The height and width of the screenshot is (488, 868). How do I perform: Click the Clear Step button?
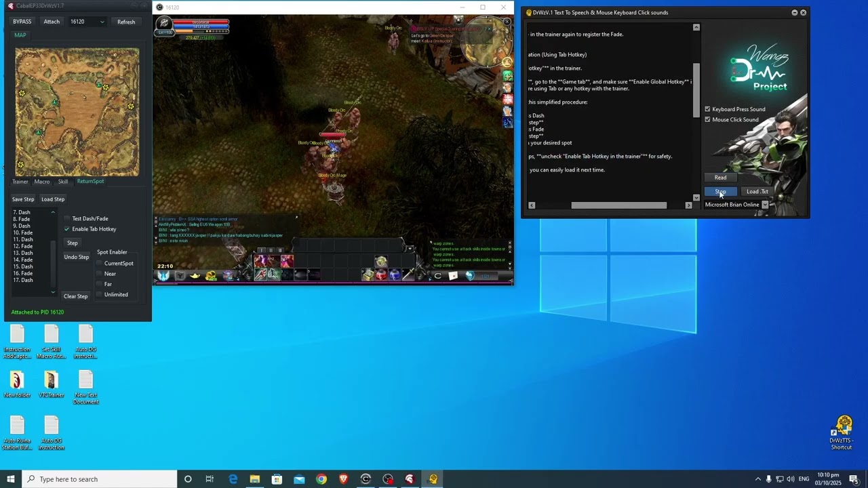coord(76,296)
